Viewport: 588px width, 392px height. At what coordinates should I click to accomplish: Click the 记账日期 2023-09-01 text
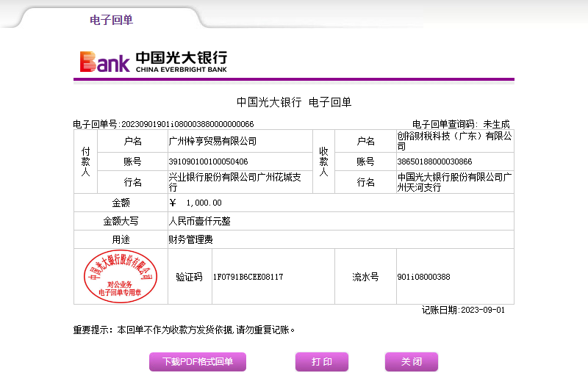point(463,310)
